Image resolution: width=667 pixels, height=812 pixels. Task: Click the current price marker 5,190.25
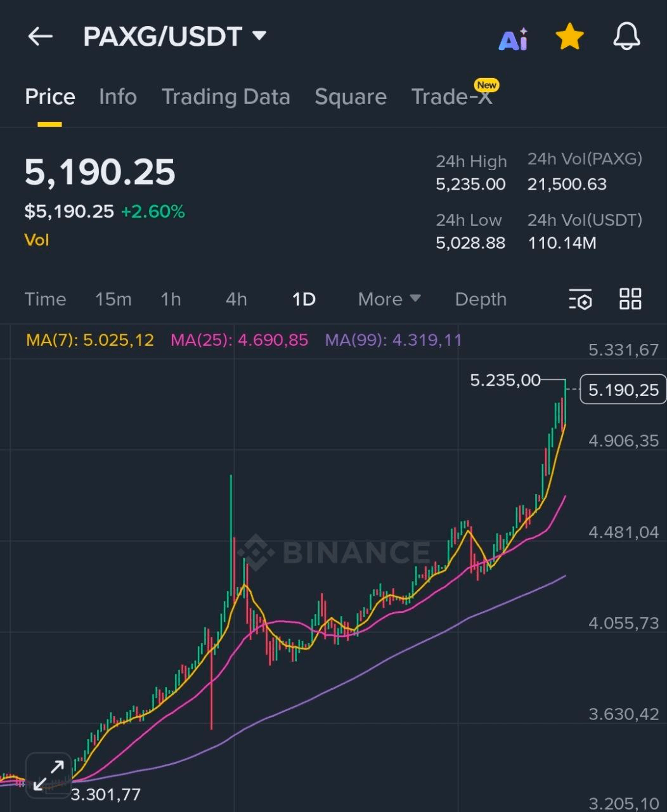[622, 390]
